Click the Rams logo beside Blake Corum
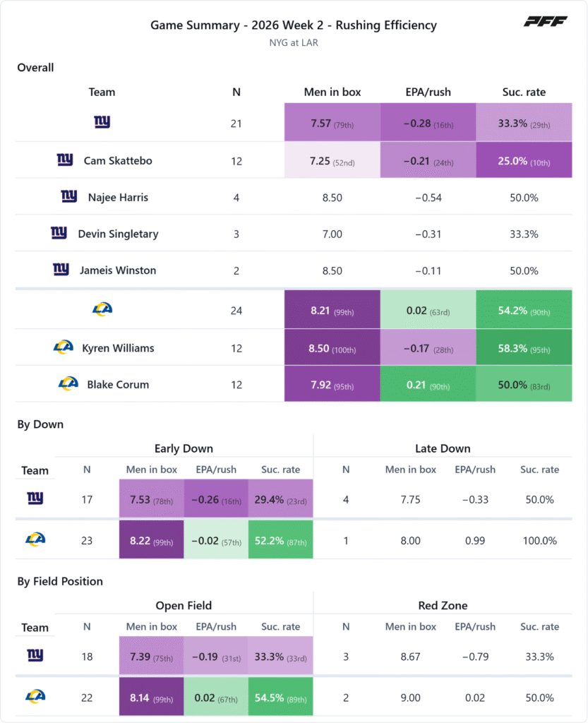This screenshot has height=723, width=588. [68, 383]
